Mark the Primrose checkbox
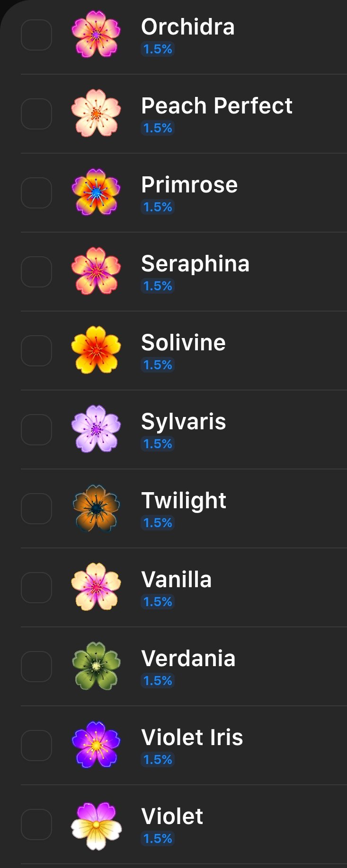347x868 pixels. tap(36, 193)
